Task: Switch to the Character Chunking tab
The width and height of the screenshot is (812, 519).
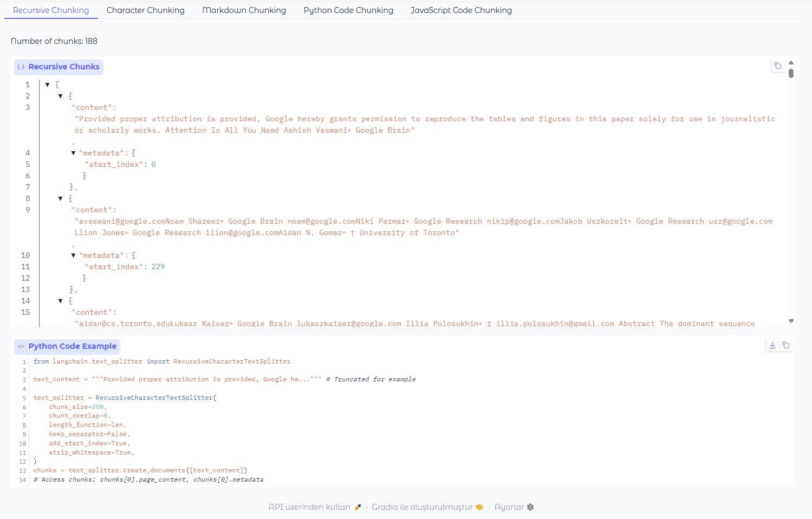Action: click(x=145, y=10)
